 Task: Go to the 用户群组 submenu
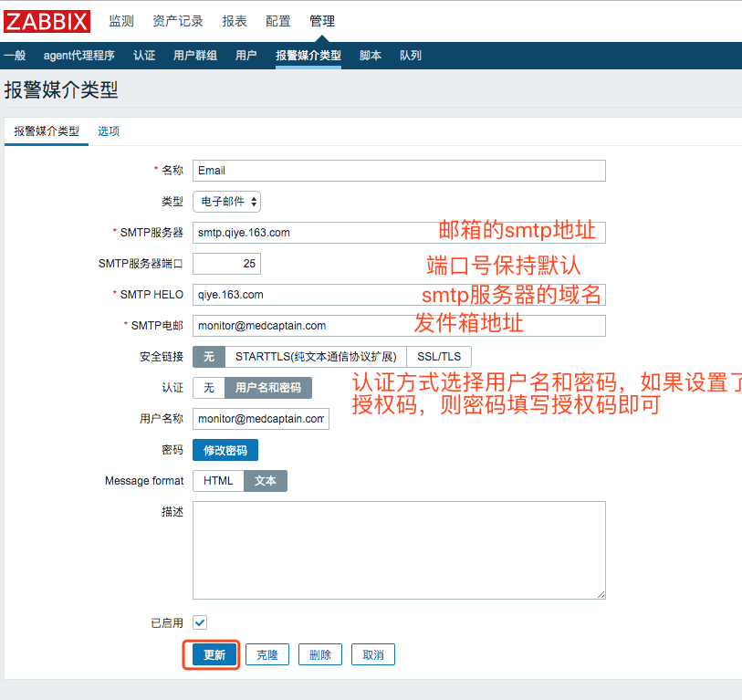point(195,56)
